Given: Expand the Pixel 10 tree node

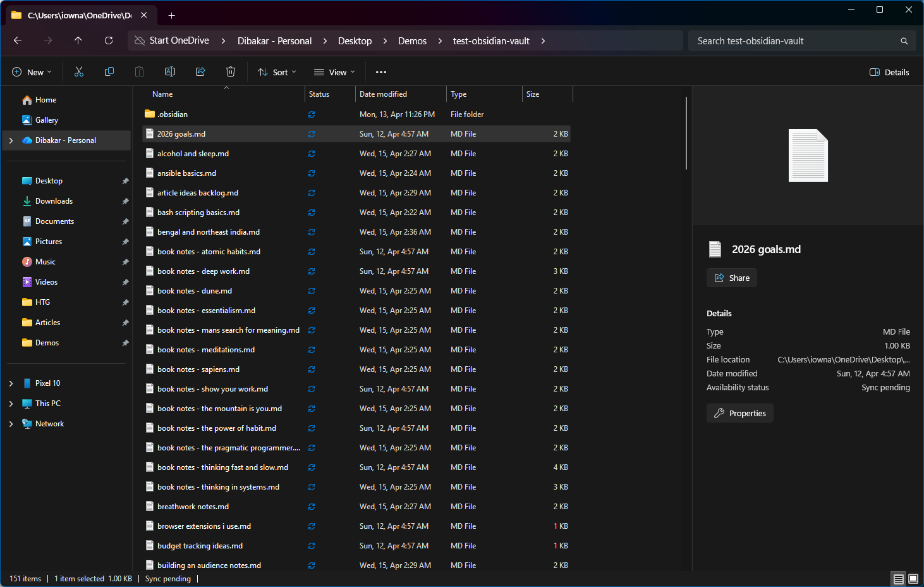Looking at the screenshot, I should (11, 383).
